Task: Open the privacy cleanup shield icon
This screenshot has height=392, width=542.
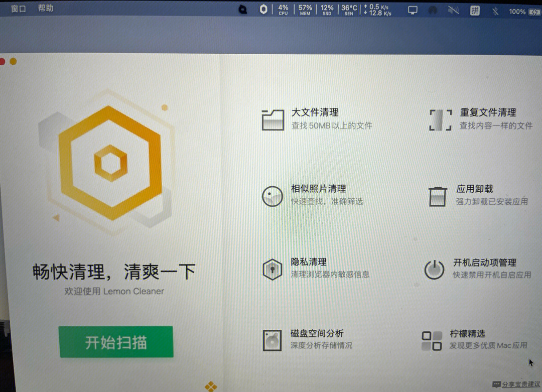Action: tap(273, 270)
